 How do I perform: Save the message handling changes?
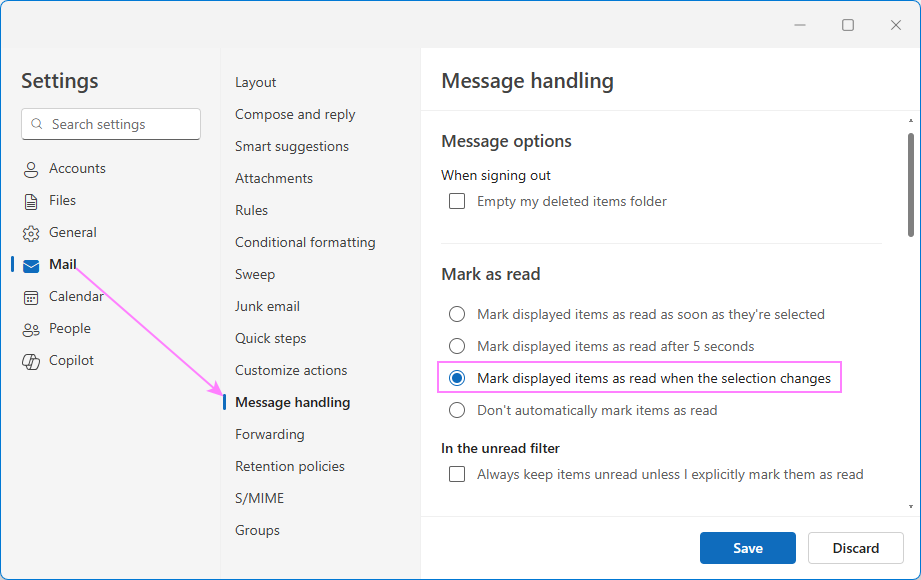coord(747,548)
